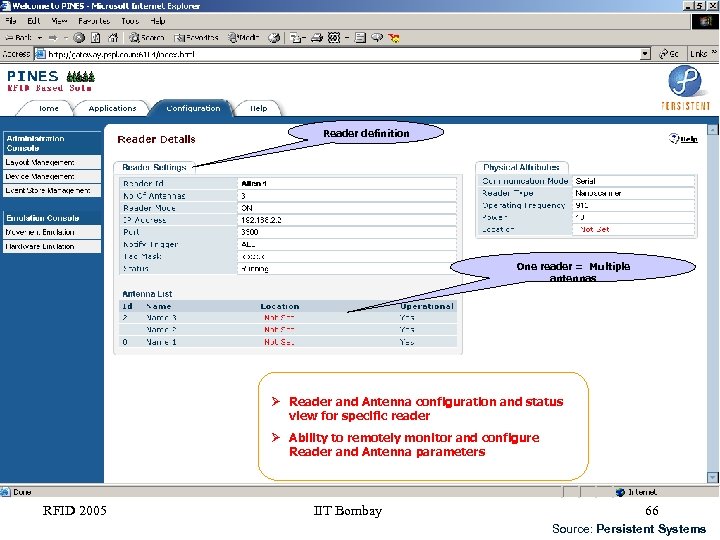
Task: Click in the address URL field
Action: coord(342,54)
